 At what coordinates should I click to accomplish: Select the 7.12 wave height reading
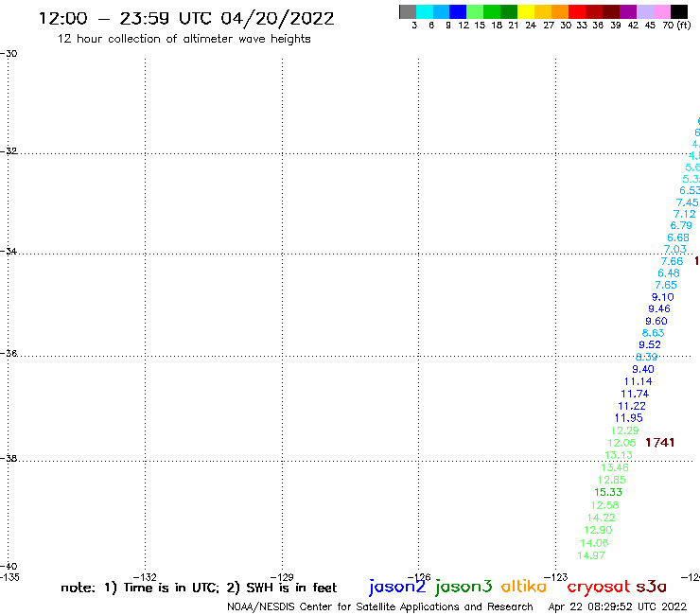[x=684, y=214]
